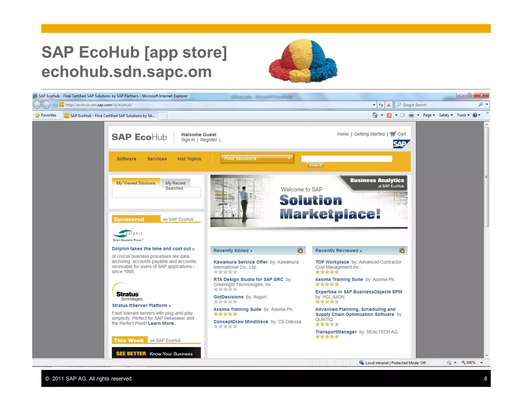
Task: Click the zoom magnifier icon in status bar
Action: click(463, 362)
